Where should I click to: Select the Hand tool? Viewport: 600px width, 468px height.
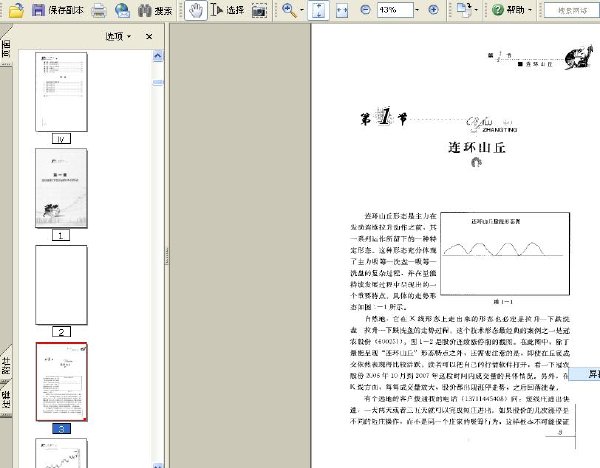pyautogui.click(x=196, y=10)
